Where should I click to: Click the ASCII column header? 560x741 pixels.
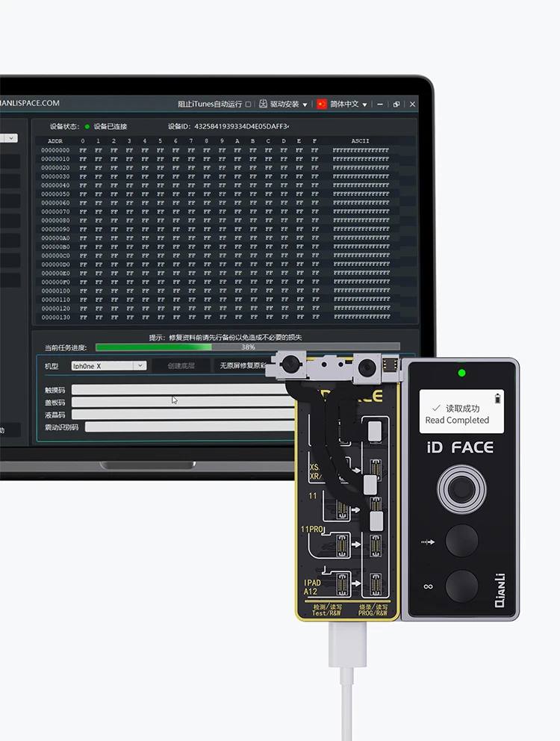(x=360, y=141)
